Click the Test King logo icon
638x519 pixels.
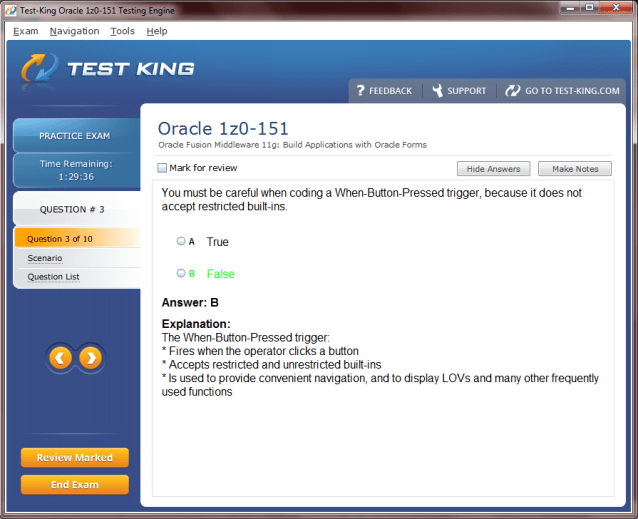pos(39,69)
